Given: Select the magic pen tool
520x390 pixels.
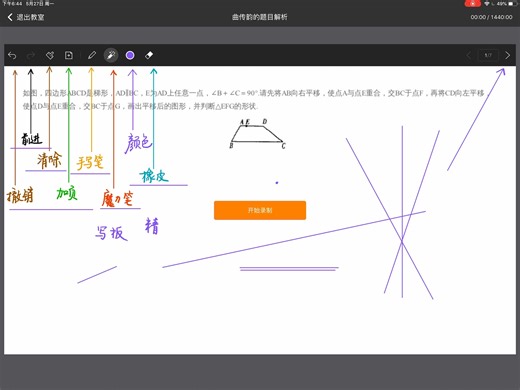Looking at the screenshot, I should pyautogui.click(x=111, y=55).
